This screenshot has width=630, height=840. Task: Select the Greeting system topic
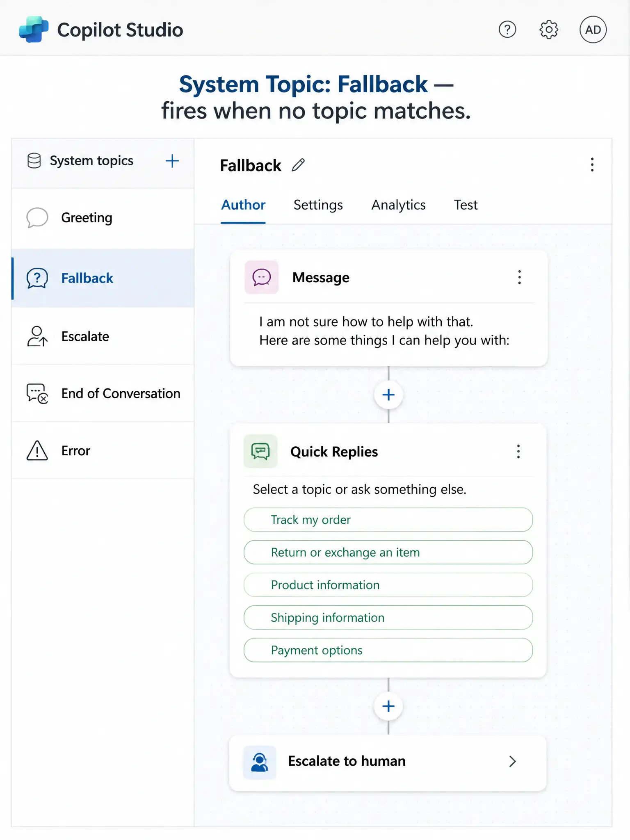[103, 217]
